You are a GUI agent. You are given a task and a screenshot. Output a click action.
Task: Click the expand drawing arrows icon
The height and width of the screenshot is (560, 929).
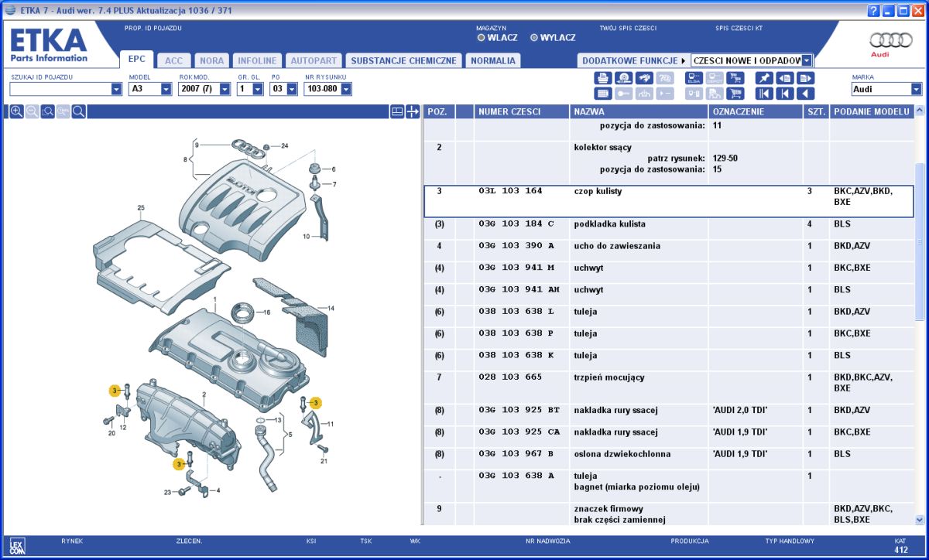413,111
